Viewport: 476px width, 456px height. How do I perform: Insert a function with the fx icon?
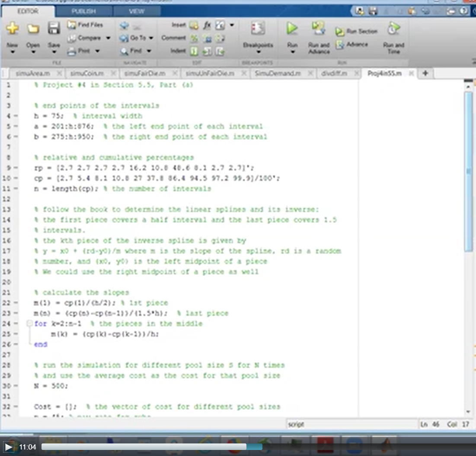pyautogui.click(x=207, y=26)
